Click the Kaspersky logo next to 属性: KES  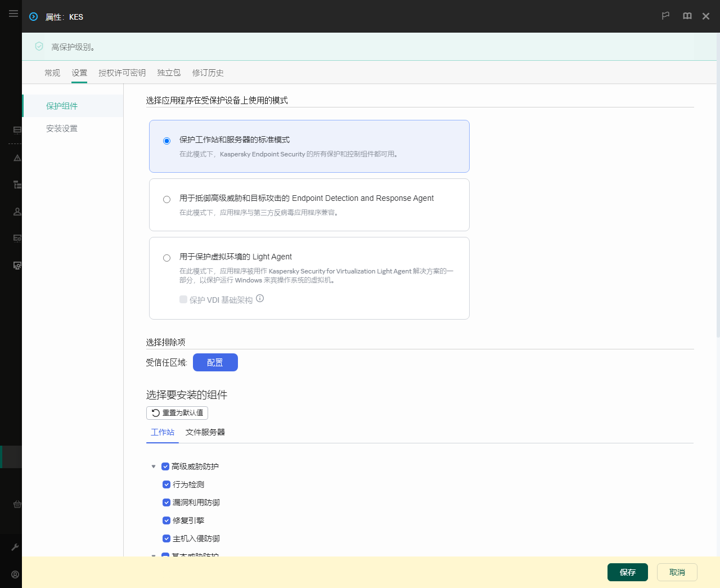[x=33, y=17]
